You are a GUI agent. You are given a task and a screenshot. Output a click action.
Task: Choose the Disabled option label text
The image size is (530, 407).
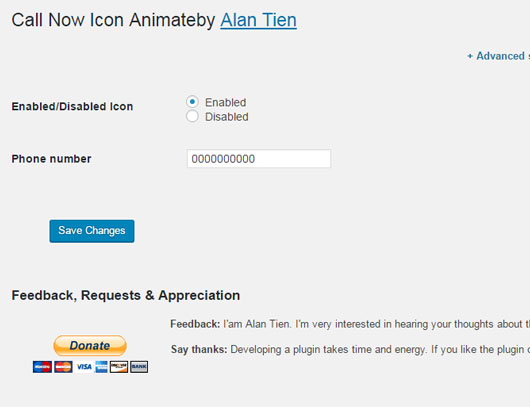click(x=227, y=117)
